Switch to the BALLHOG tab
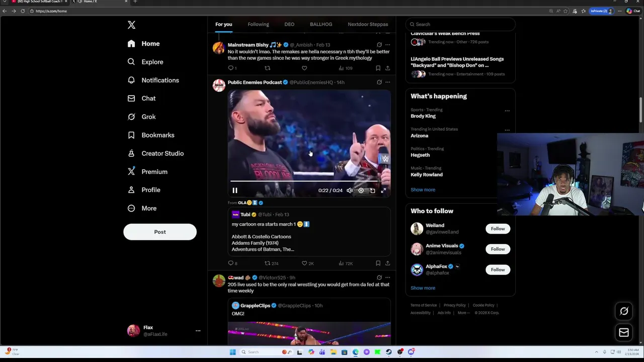The height and width of the screenshot is (362, 644). (x=321, y=24)
